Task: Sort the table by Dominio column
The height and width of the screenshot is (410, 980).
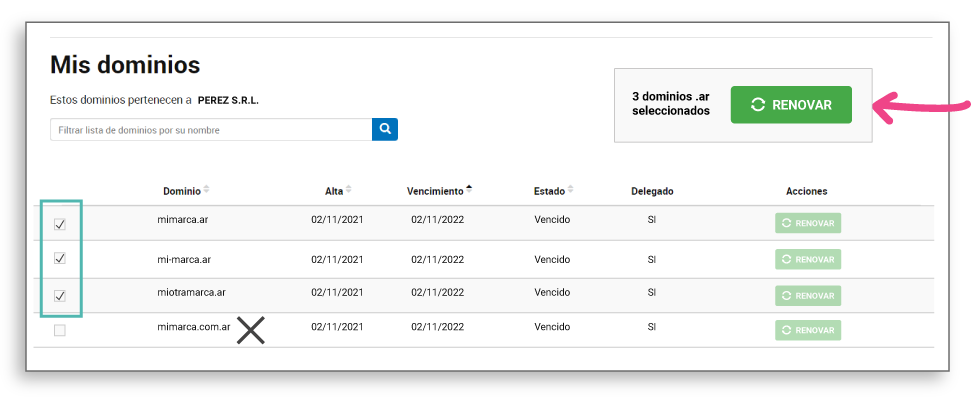Action: (x=185, y=191)
